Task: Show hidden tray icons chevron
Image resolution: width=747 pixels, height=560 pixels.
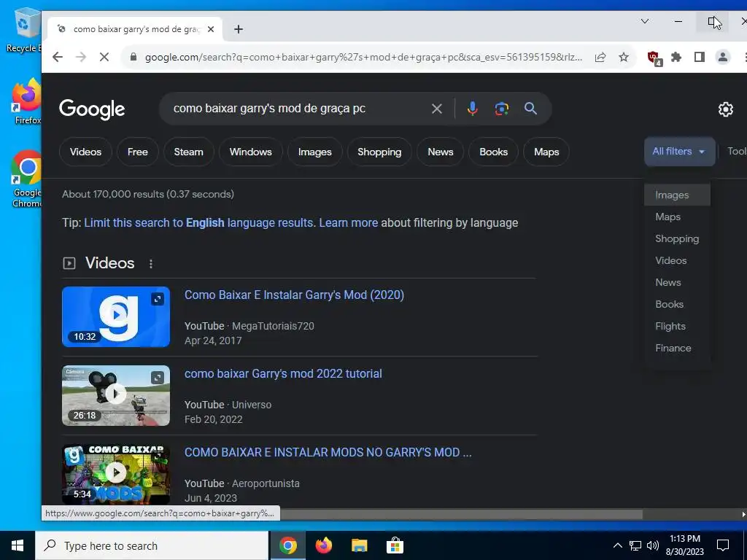Action: pyautogui.click(x=617, y=545)
